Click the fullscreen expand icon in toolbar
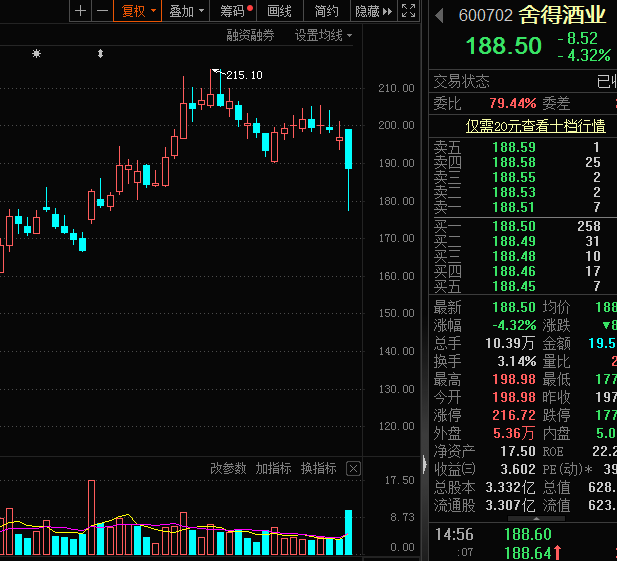Image resolution: width=617 pixels, height=561 pixels. tap(406, 11)
